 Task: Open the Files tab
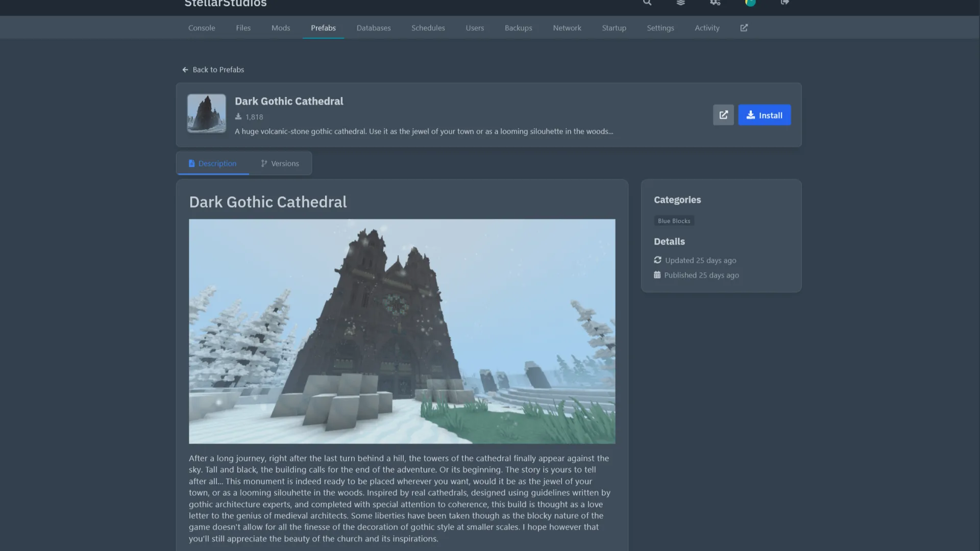(243, 28)
